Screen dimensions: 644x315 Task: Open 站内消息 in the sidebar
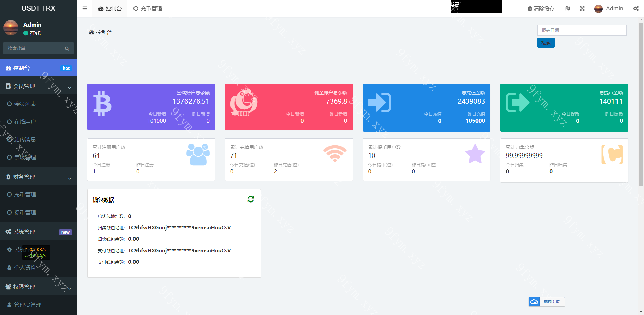[39, 140]
